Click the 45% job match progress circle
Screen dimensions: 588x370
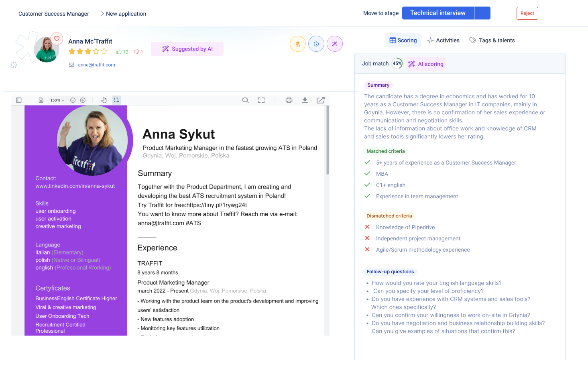[x=397, y=63]
